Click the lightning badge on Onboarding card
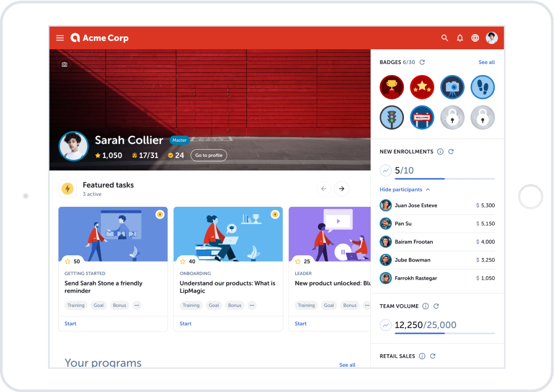554x392 pixels. [275, 214]
